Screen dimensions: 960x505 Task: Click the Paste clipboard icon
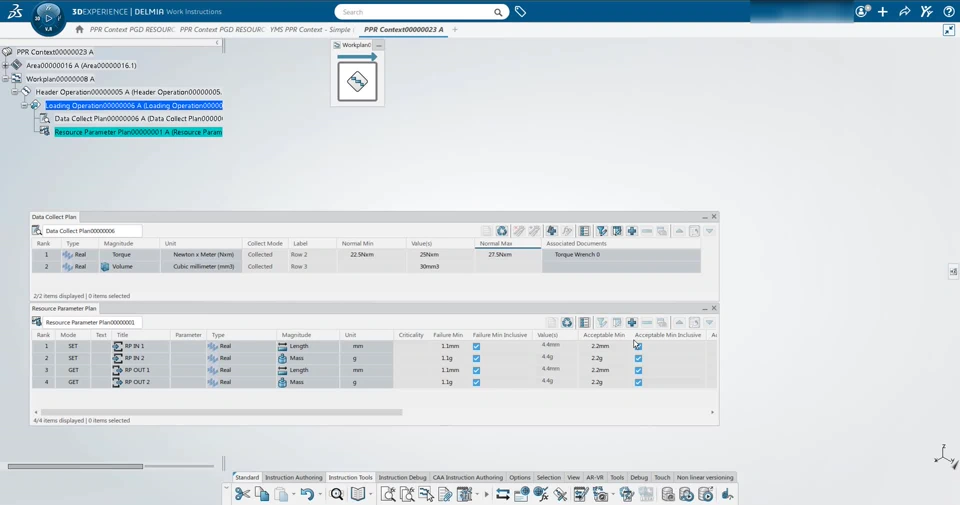coord(281,494)
